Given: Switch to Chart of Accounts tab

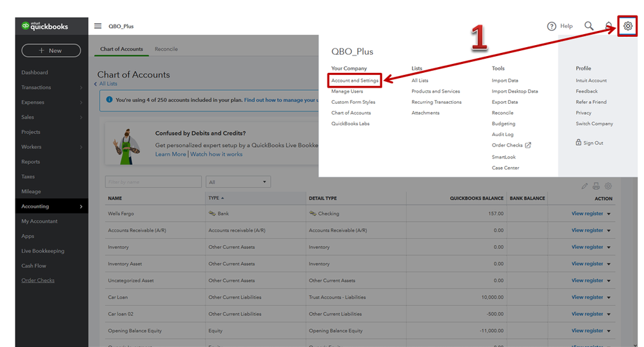Looking at the screenshot, I should click(x=122, y=49).
